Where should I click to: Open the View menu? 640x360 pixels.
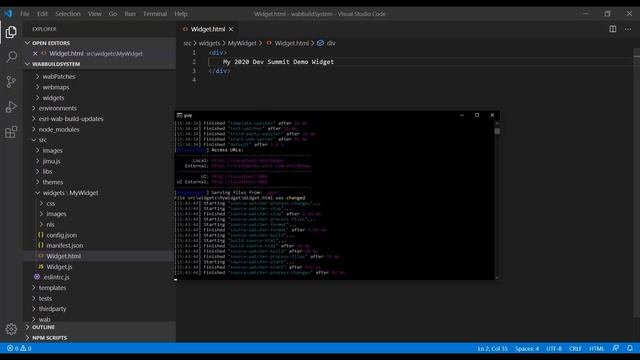(x=95, y=14)
